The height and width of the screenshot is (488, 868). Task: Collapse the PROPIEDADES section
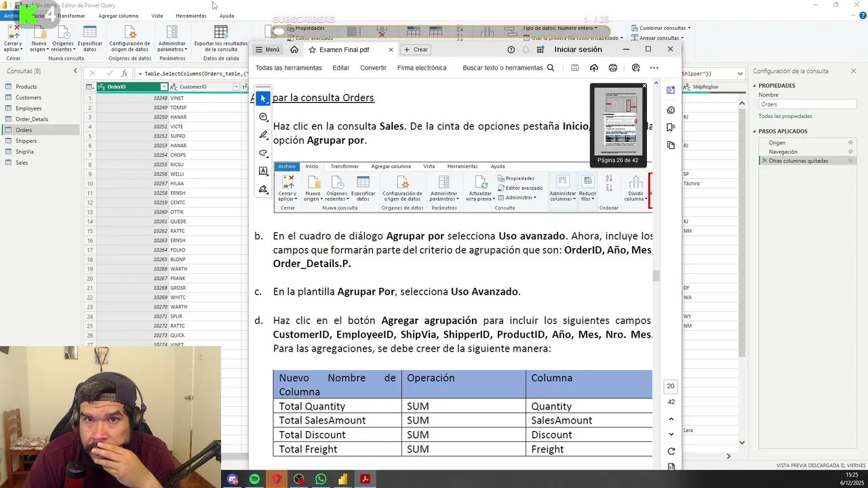(x=755, y=86)
